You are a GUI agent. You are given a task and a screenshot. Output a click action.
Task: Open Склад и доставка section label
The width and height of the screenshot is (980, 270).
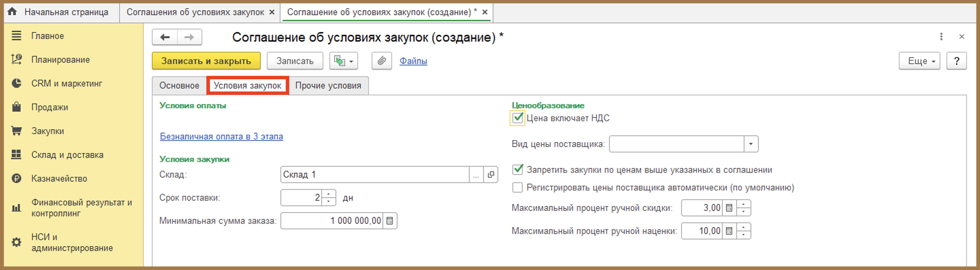point(67,155)
